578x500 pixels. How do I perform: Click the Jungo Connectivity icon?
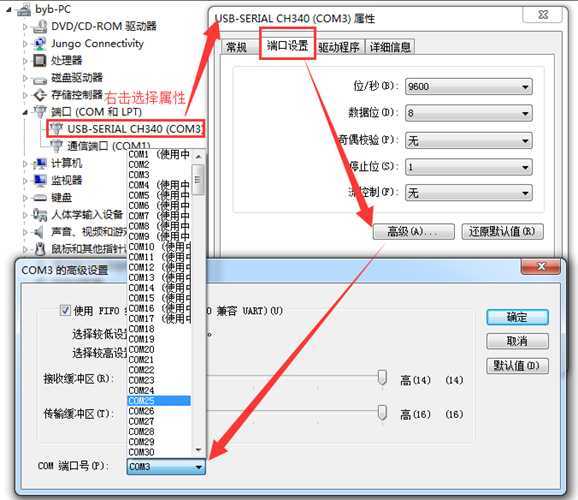pos(40,44)
